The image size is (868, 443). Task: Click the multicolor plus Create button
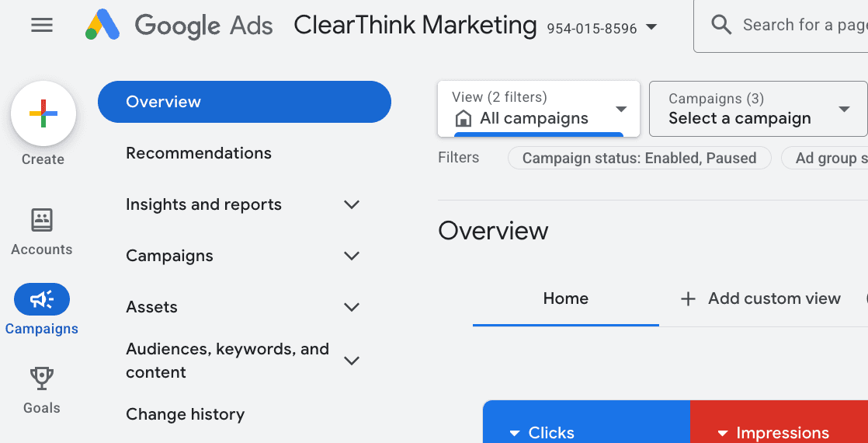[43, 113]
